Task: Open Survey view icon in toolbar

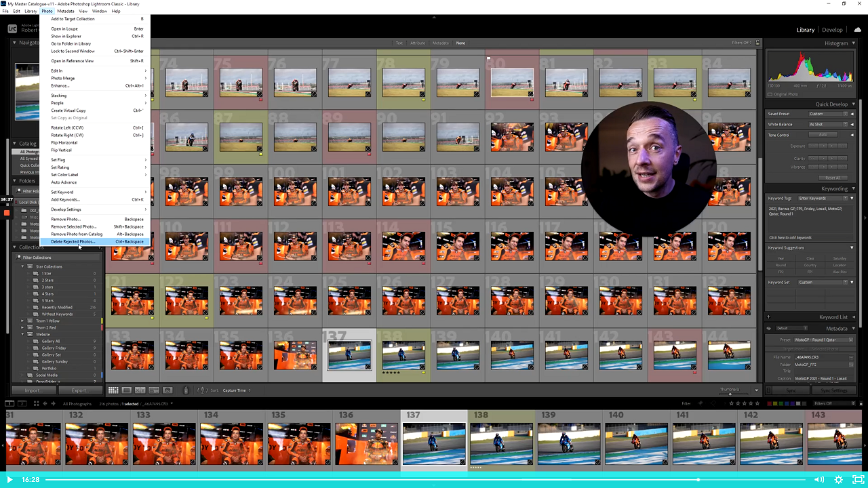Action: [x=154, y=390]
